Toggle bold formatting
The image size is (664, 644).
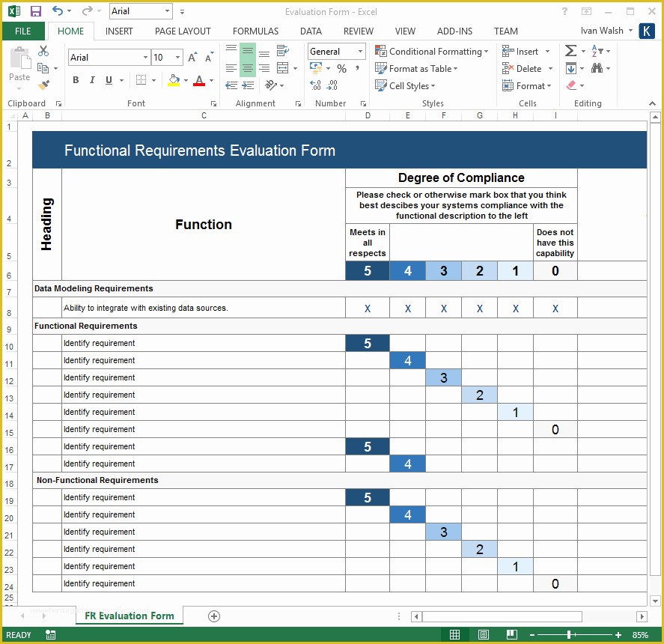tap(75, 79)
